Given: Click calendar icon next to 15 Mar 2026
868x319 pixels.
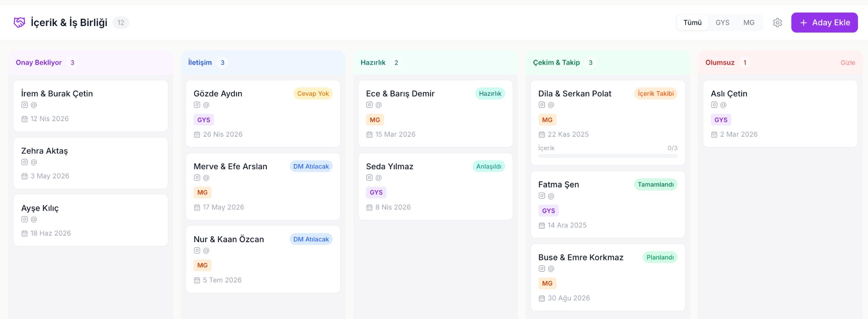Looking at the screenshot, I should click(x=369, y=135).
